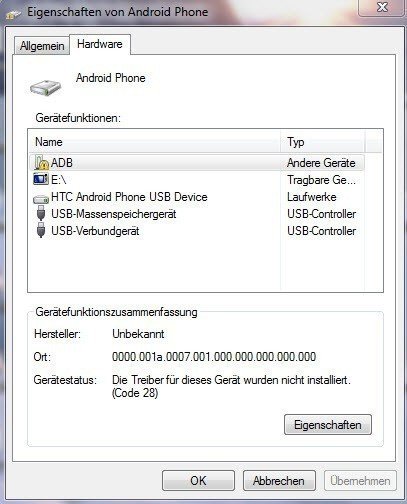The height and width of the screenshot is (504, 407).
Task: Select the ADB list entry
Action: (x=197, y=163)
